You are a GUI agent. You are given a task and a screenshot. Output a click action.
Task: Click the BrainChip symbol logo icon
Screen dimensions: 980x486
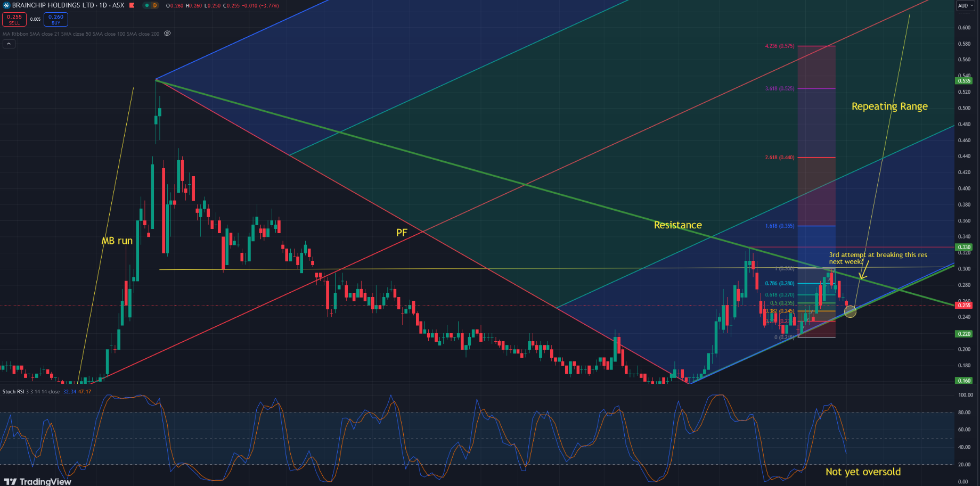(6, 5)
